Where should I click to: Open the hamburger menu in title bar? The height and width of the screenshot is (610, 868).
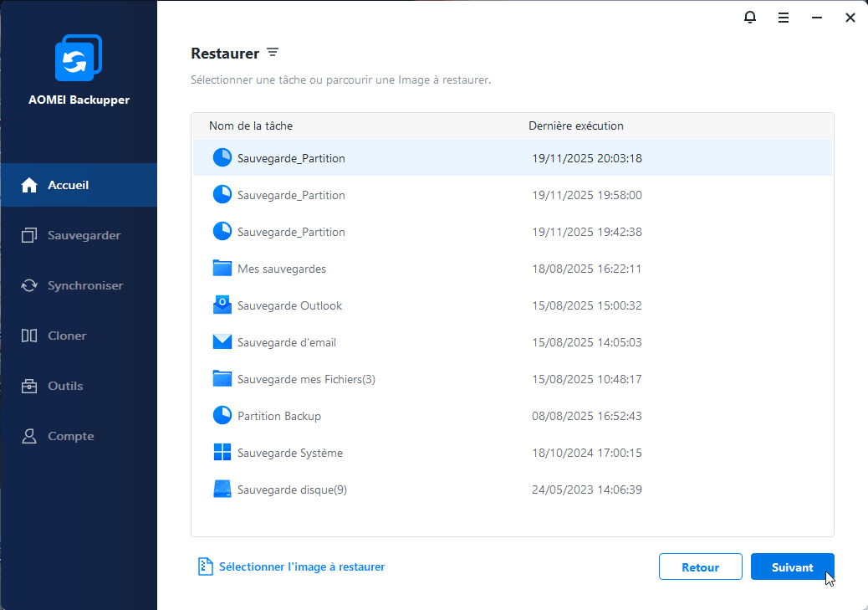[x=784, y=18]
